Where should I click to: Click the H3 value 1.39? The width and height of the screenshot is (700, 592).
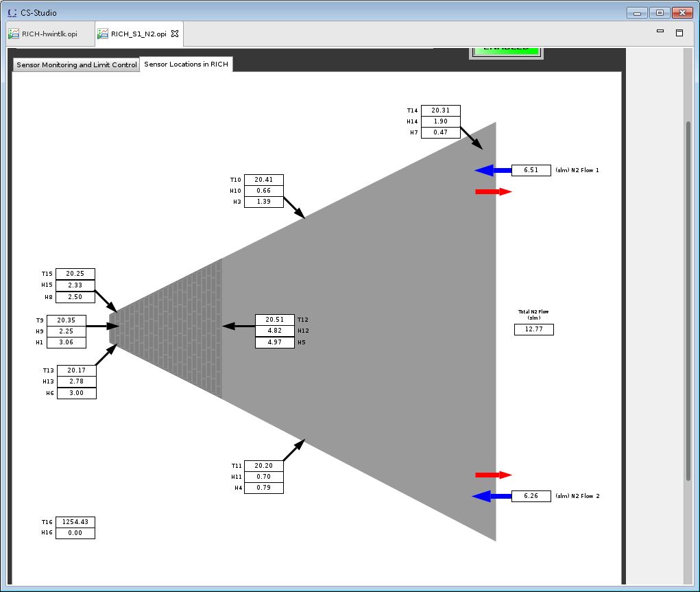[264, 202]
